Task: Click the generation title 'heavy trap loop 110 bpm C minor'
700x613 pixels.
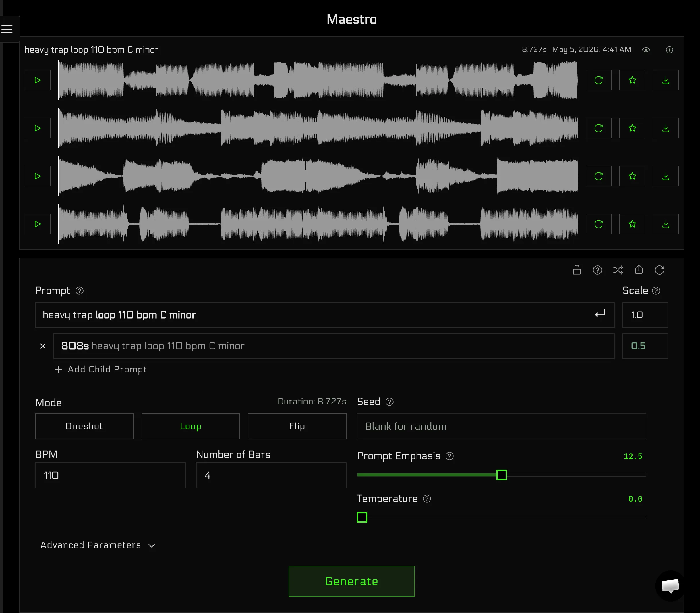Action: 91,50
